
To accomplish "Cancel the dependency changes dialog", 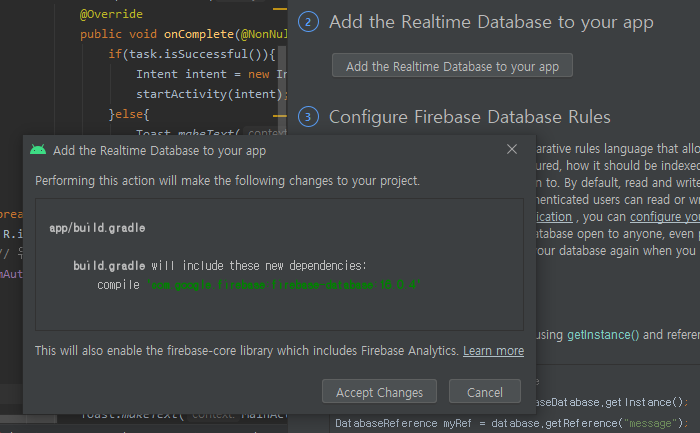I will click(484, 392).
